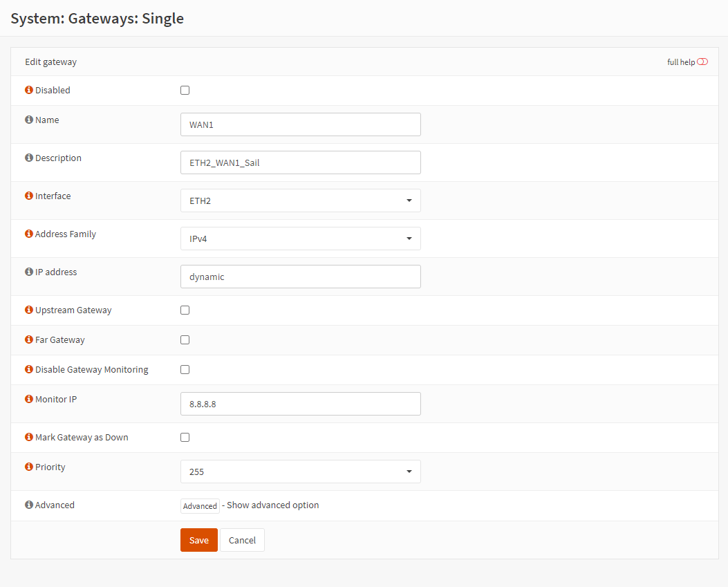Show help for Priority info icon
Viewport: 728px width, 587px height.
click(29, 467)
